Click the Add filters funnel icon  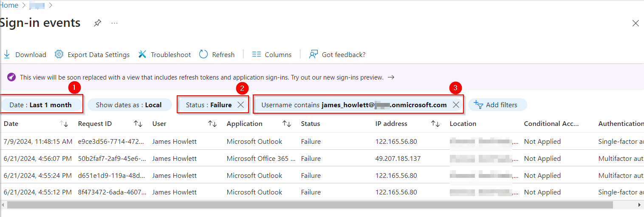click(478, 105)
